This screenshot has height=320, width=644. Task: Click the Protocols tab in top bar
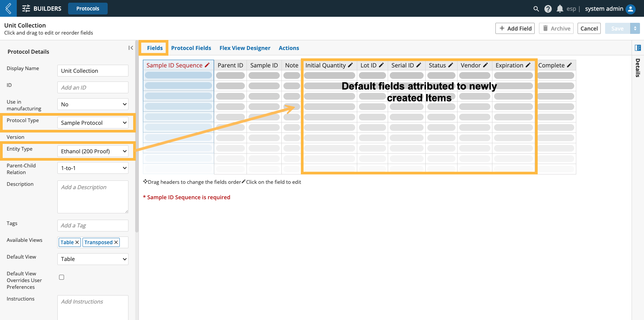pyautogui.click(x=88, y=8)
